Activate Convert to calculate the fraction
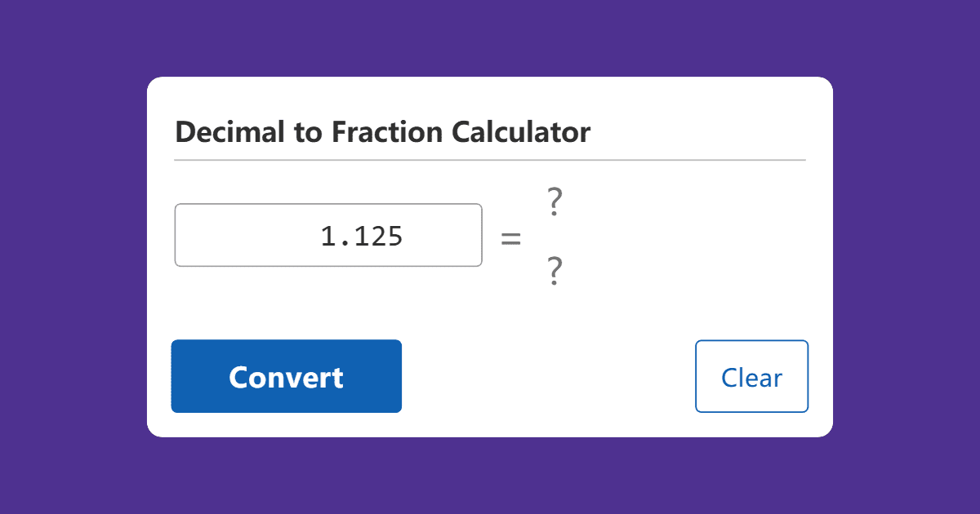The height and width of the screenshot is (514, 980). [x=286, y=376]
